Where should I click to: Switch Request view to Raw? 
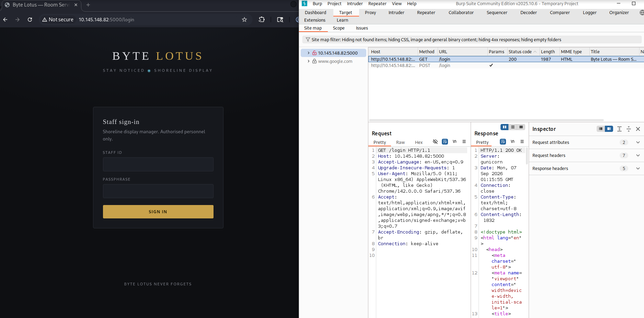tap(400, 143)
